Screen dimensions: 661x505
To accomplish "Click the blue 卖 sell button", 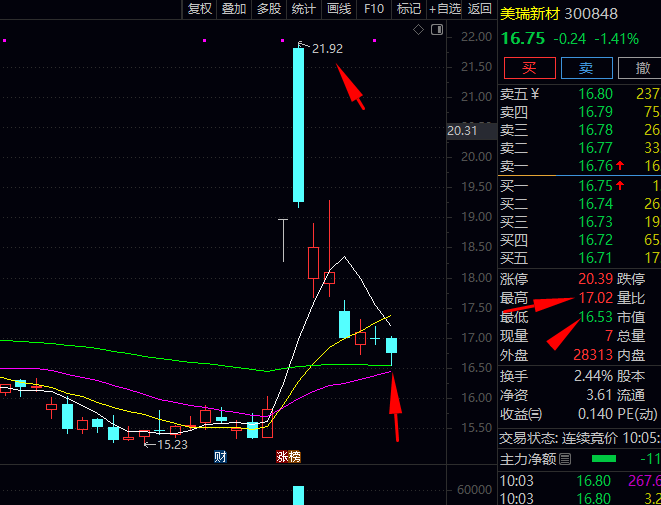I will [x=586, y=68].
